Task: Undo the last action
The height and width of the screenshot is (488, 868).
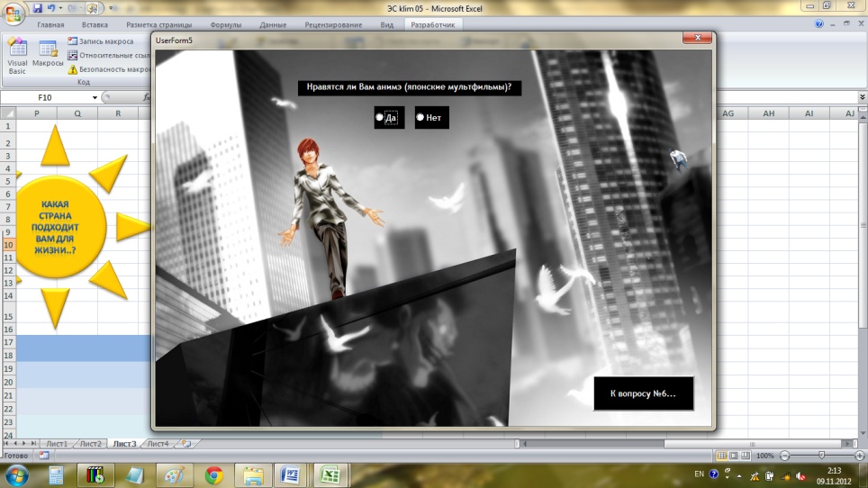Action: coord(51,8)
